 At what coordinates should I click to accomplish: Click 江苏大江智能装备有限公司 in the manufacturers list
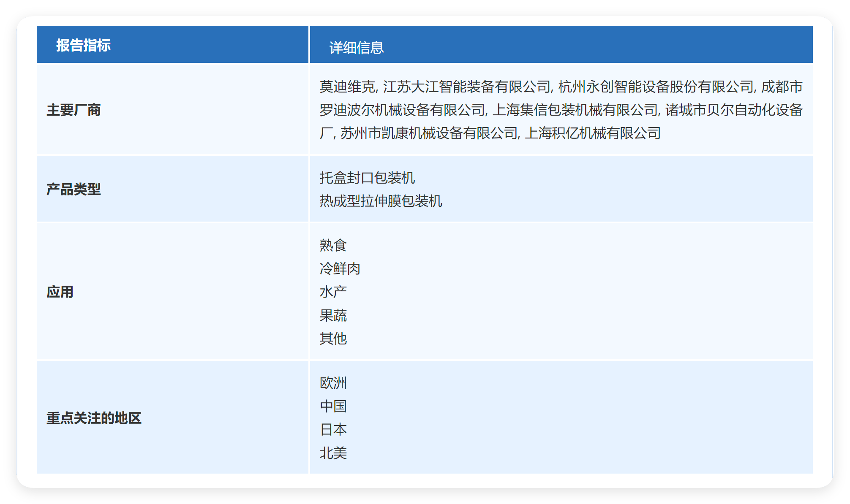[466, 87]
